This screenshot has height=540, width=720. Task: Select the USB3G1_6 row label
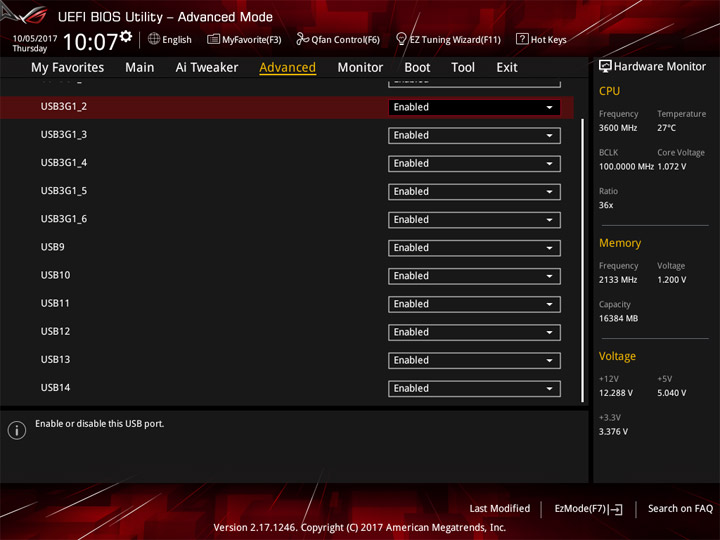64,219
